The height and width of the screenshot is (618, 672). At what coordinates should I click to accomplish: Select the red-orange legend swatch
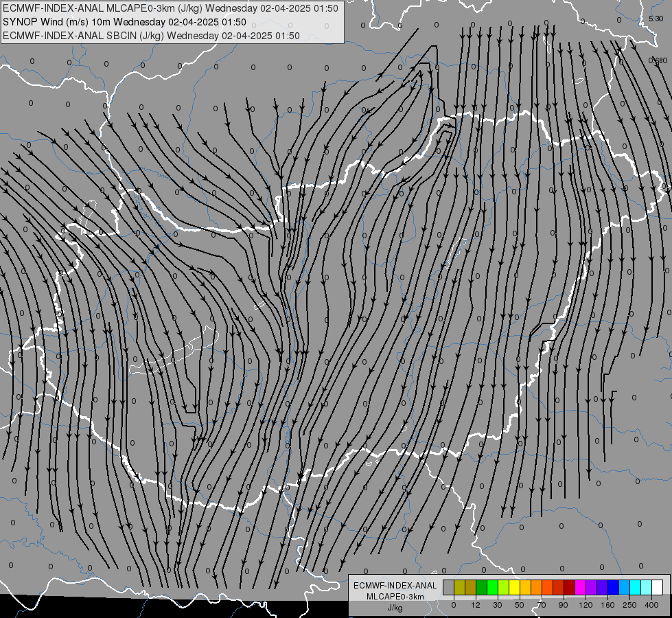click(548, 587)
